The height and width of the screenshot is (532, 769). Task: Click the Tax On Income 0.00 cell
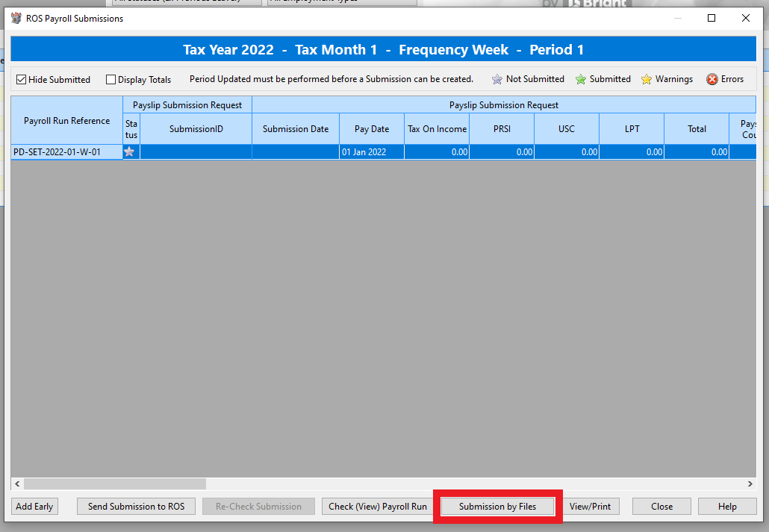(437, 152)
